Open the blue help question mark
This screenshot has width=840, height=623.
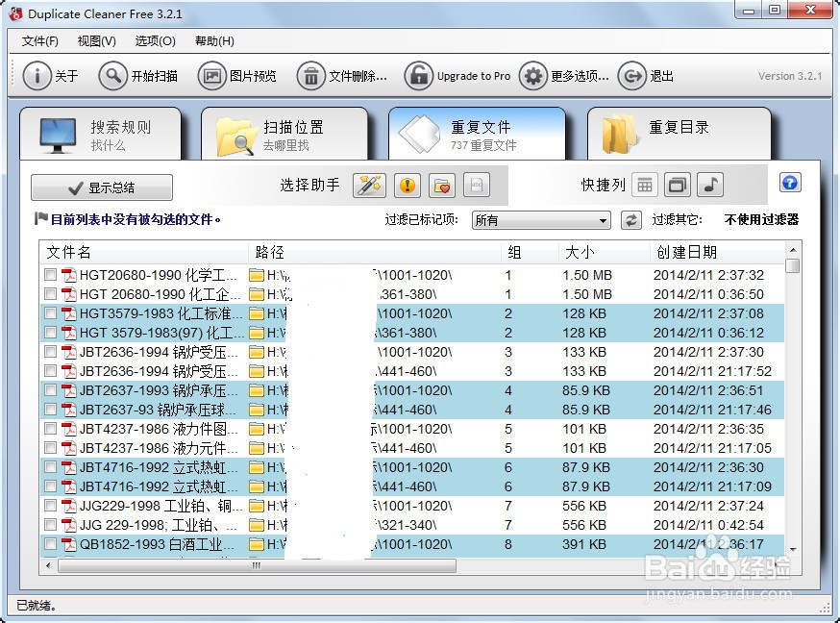(x=790, y=183)
